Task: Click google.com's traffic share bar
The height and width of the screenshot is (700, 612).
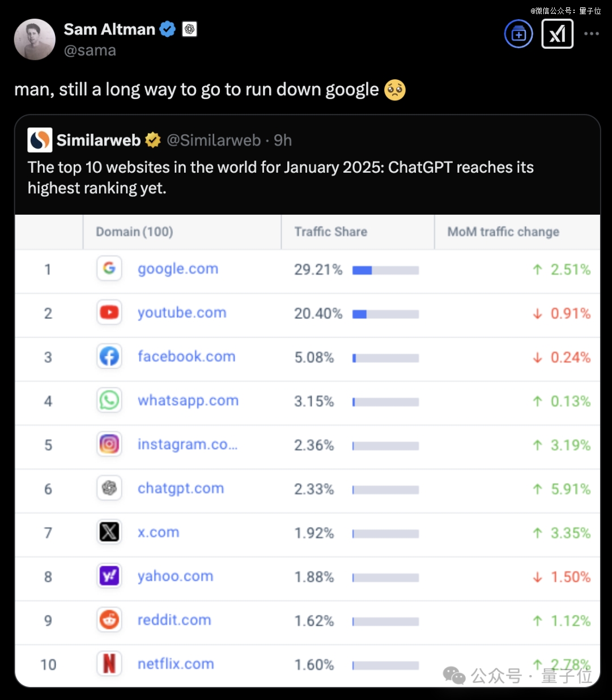Action: click(x=385, y=270)
